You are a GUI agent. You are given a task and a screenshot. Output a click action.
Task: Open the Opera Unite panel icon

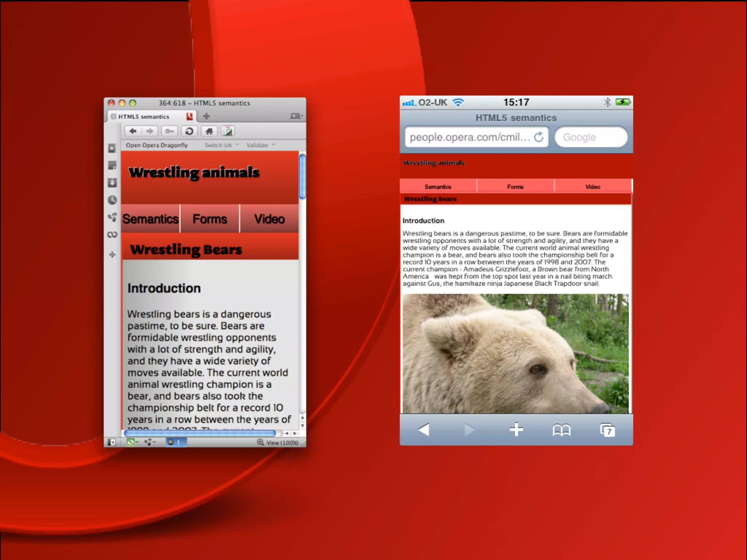pos(112,217)
